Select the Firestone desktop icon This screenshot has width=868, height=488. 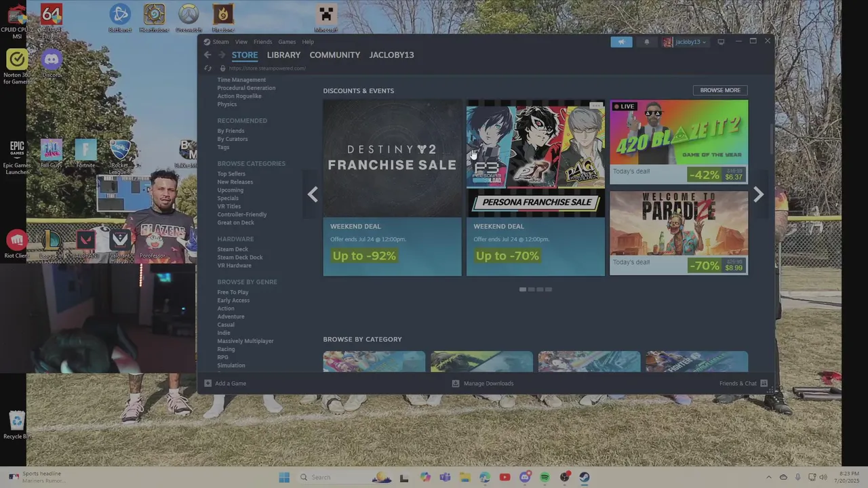click(x=222, y=18)
